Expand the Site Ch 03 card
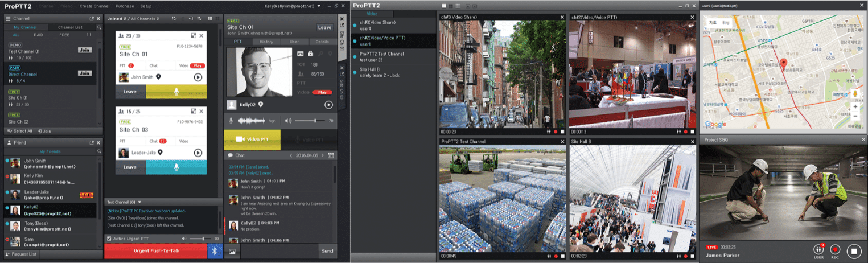 pyautogui.click(x=194, y=111)
